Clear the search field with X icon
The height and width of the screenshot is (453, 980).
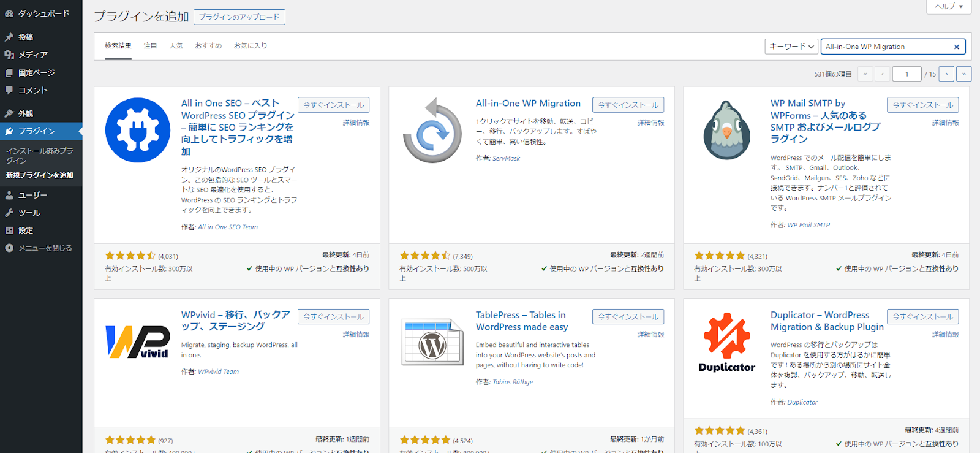tap(957, 47)
